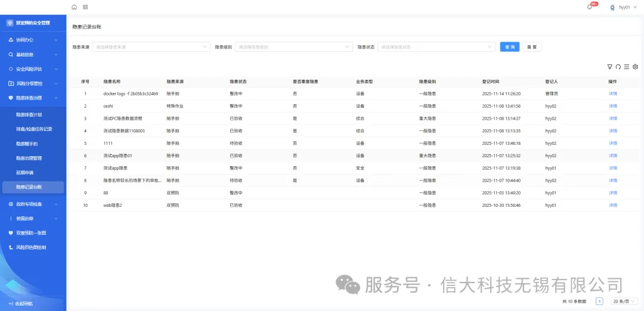Image resolution: width=644 pixels, height=311 pixels.
Task: Open 详情 for 测试PC隐患数据流程 row
Action: pos(613,119)
